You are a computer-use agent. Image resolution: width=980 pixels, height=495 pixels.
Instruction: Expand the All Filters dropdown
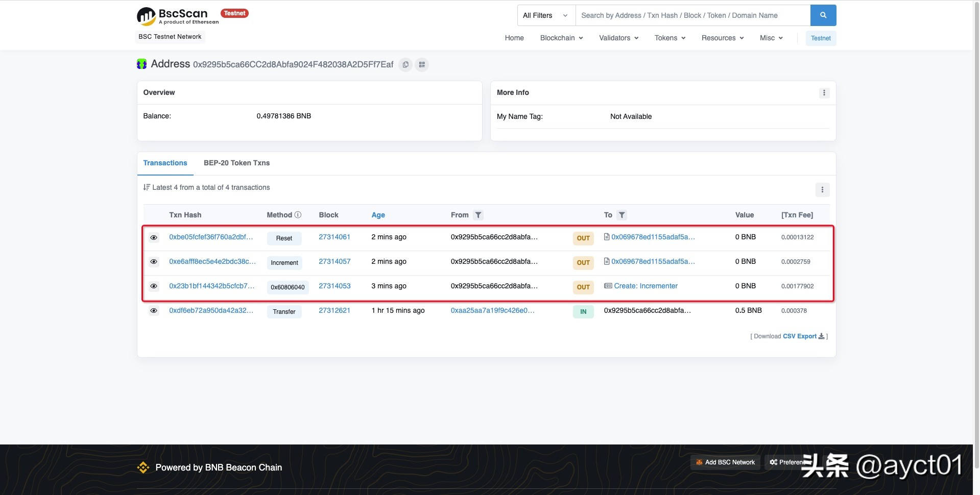pos(545,15)
